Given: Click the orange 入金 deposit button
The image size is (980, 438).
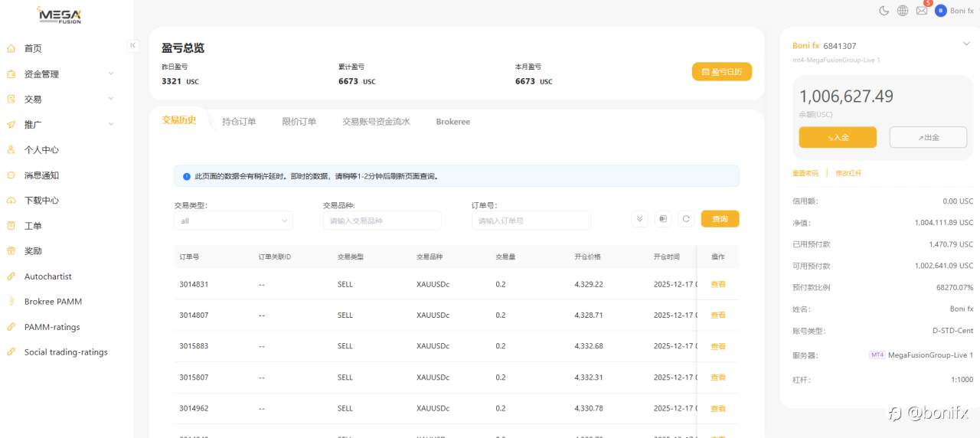Looking at the screenshot, I should point(837,138).
